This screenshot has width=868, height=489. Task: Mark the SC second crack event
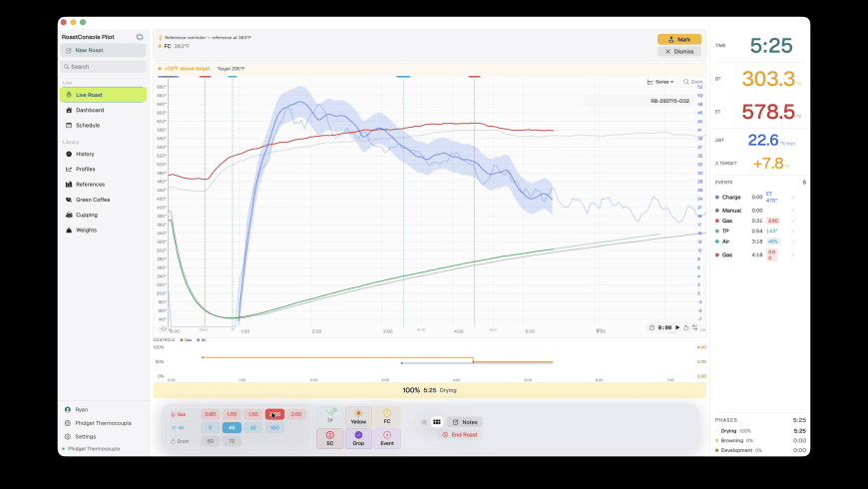[x=330, y=438]
